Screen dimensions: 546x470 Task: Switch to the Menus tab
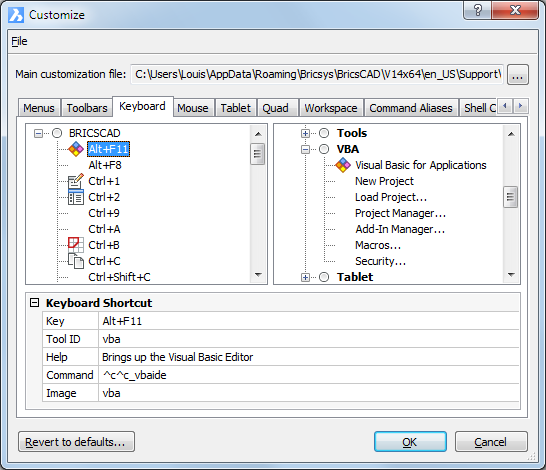[39, 108]
